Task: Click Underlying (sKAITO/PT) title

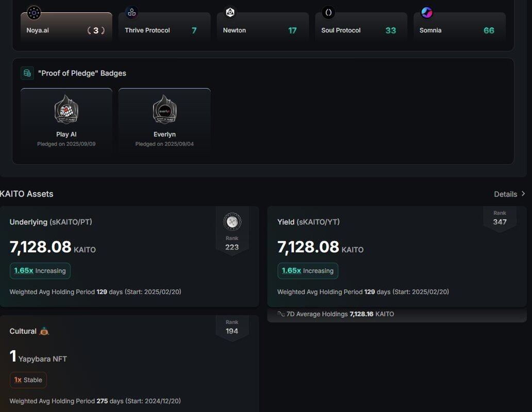Action: pos(51,222)
